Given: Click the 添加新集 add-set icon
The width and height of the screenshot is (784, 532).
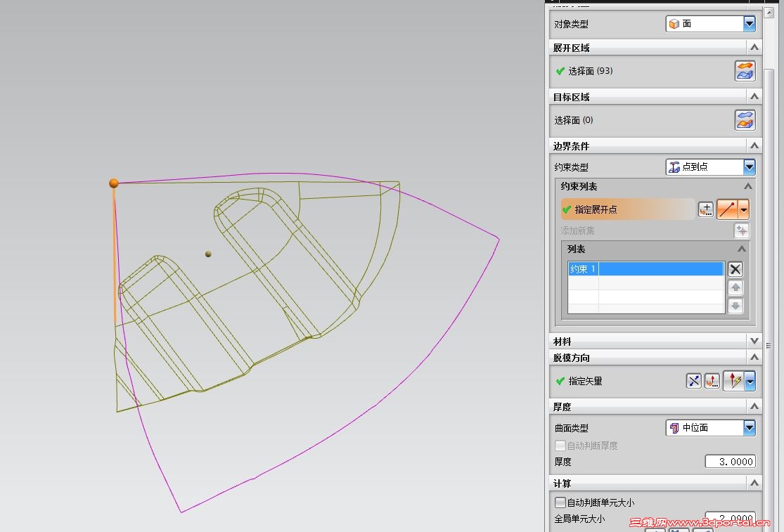Looking at the screenshot, I should click(x=742, y=231).
